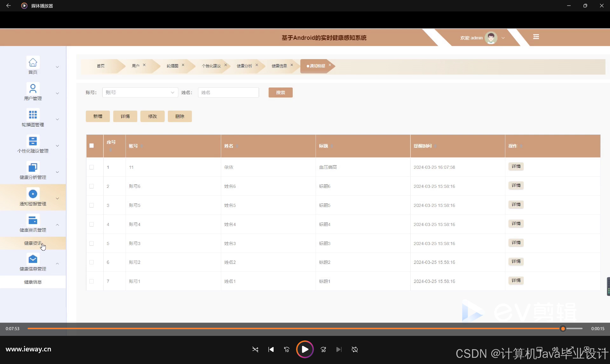This screenshot has width=610, height=364.
Task: Switch to the 轮播图 tab
Action: pyautogui.click(x=172, y=66)
